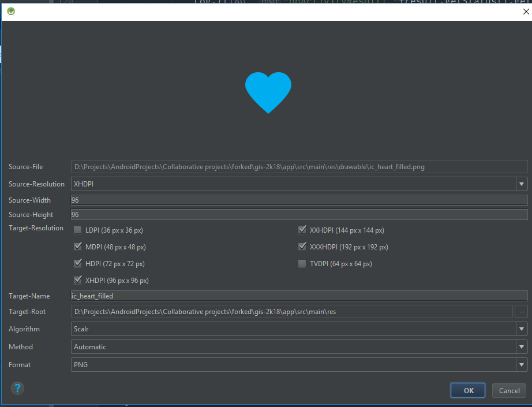
Task: Click the Target-Name ic_heart_filled field
Action: (x=299, y=296)
